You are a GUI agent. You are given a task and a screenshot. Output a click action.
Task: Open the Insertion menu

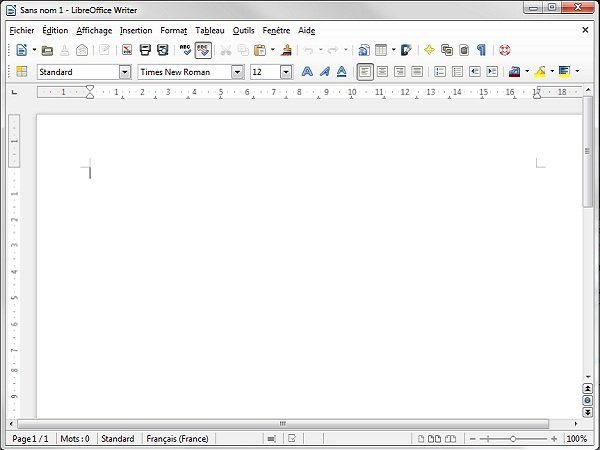(136, 30)
